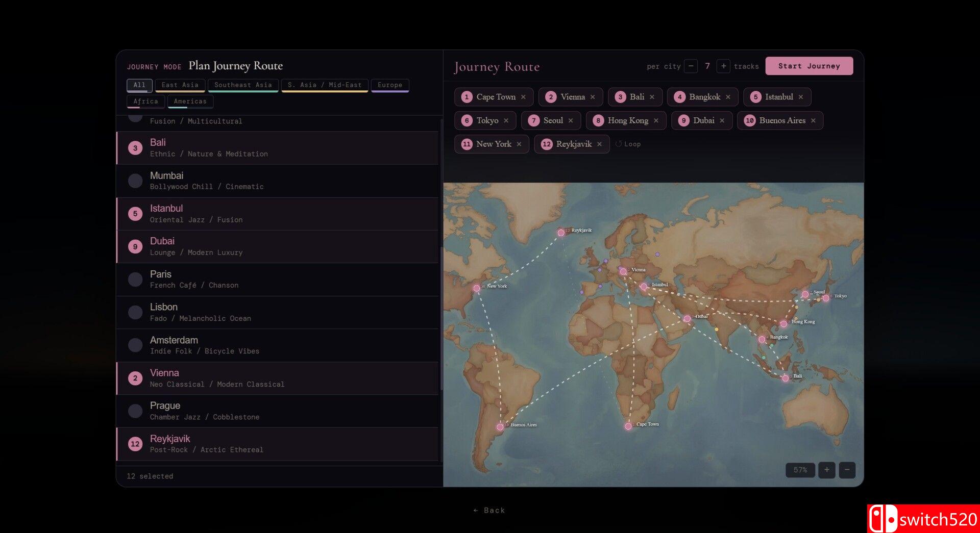Deselect Vienna in the city list
Image resolution: width=980 pixels, height=533 pixels.
point(278,378)
